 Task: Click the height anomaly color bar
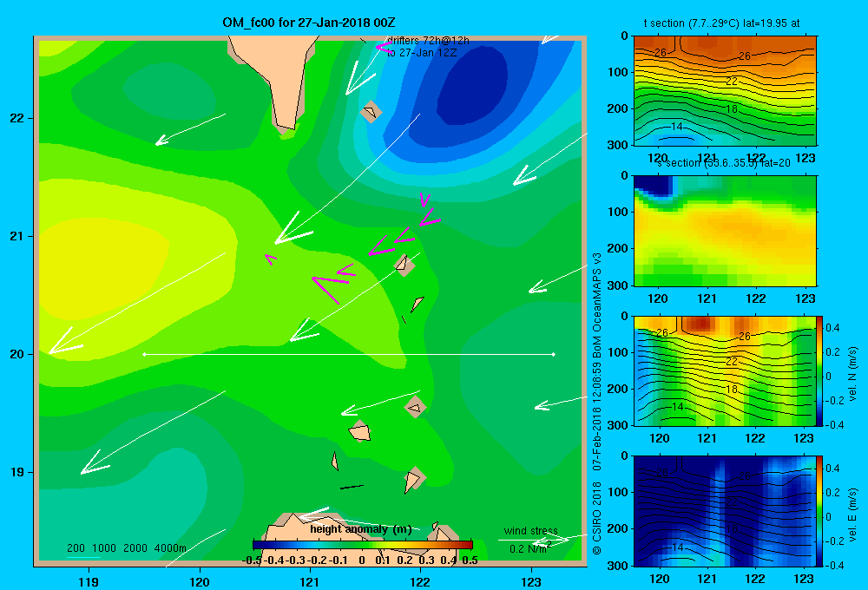coord(363,545)
